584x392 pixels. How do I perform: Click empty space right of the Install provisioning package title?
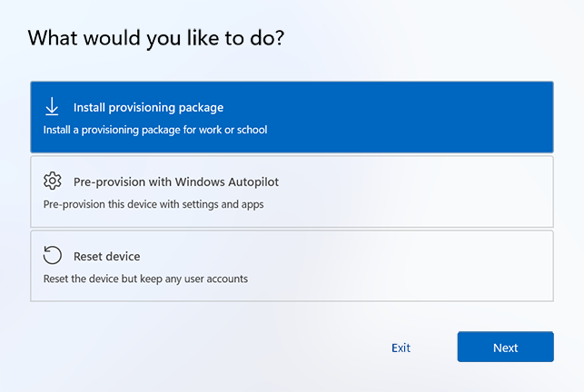tap(381, 107)
